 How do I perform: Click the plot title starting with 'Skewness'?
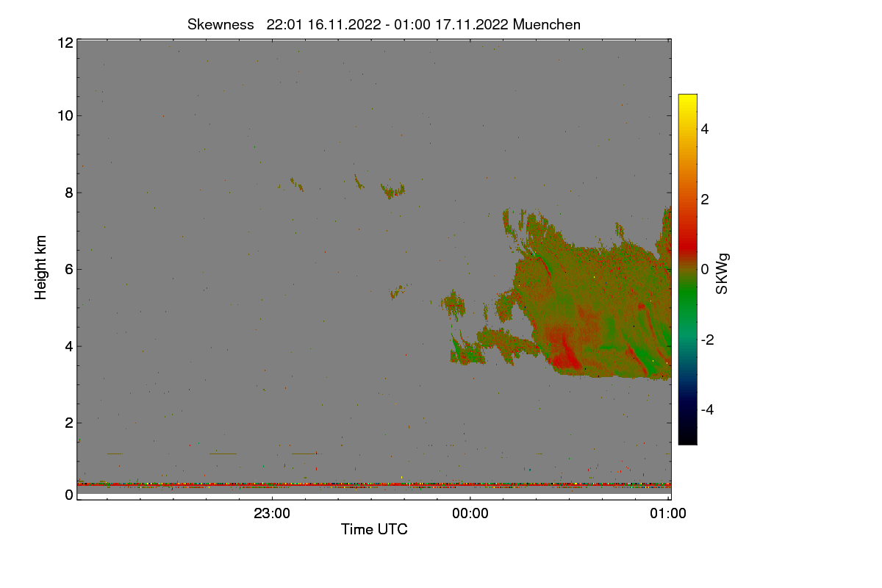pos(384,24)
